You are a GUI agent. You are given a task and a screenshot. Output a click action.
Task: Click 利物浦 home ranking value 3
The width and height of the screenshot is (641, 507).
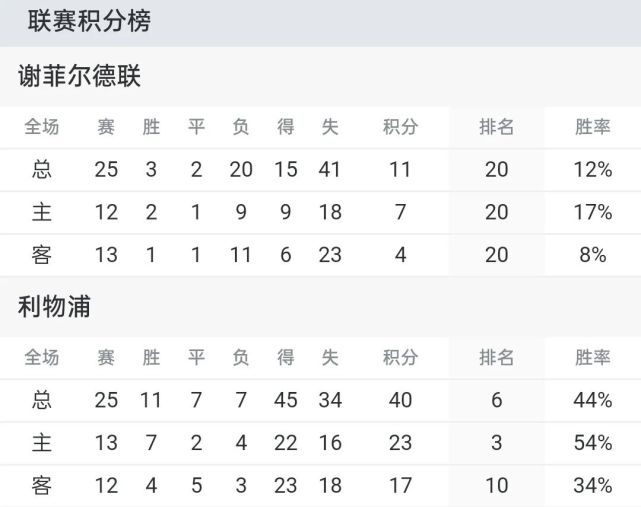pyautogui.click(x=497, y=443)
